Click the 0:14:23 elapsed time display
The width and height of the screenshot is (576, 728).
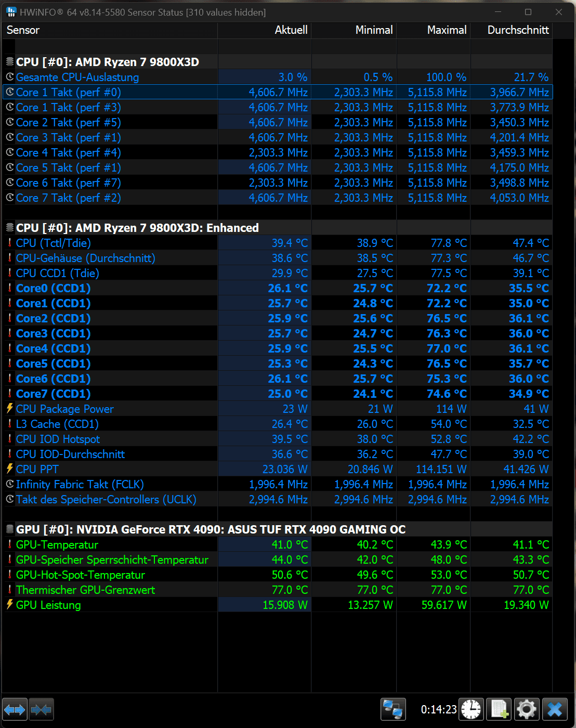(x=439, y=709)
